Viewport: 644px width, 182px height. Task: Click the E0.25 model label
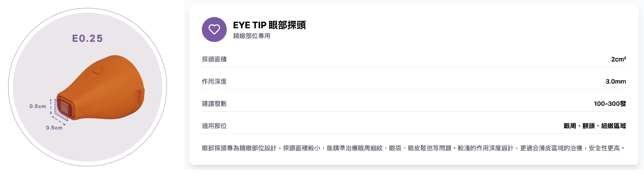88,38
